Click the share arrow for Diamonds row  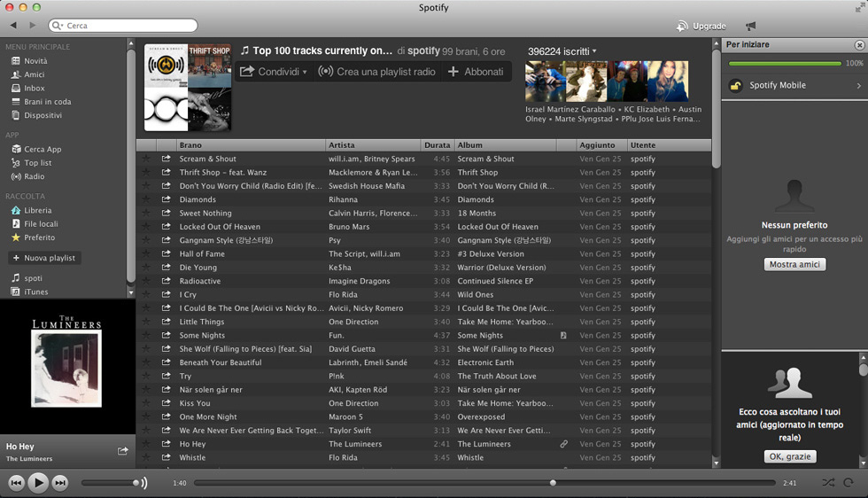pos(166,199)
